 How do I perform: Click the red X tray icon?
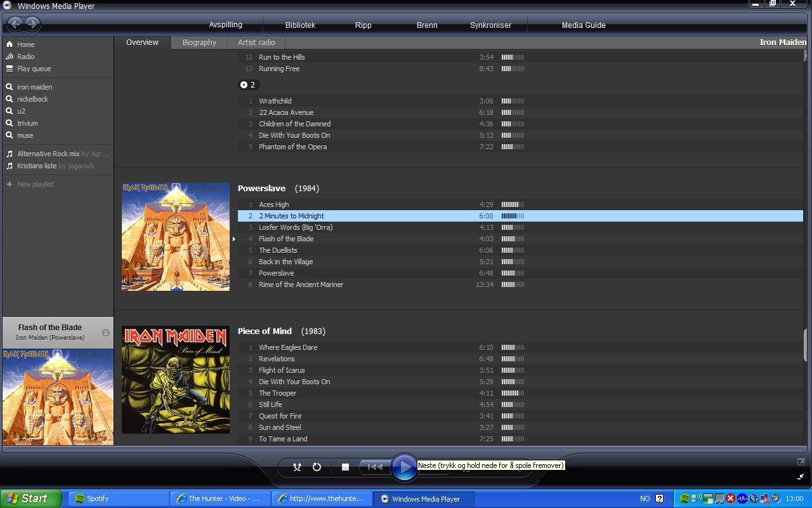coord(731,498)
